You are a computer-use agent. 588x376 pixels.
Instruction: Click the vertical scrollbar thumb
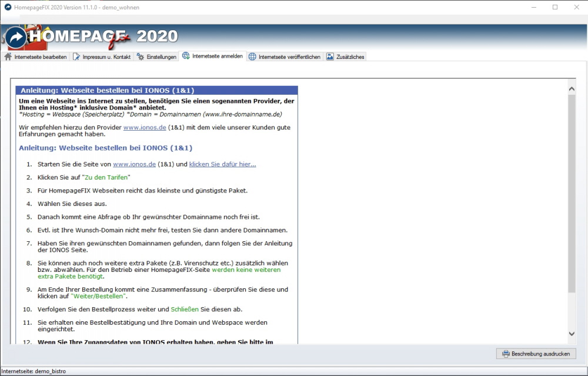click(x=572, y=194)
